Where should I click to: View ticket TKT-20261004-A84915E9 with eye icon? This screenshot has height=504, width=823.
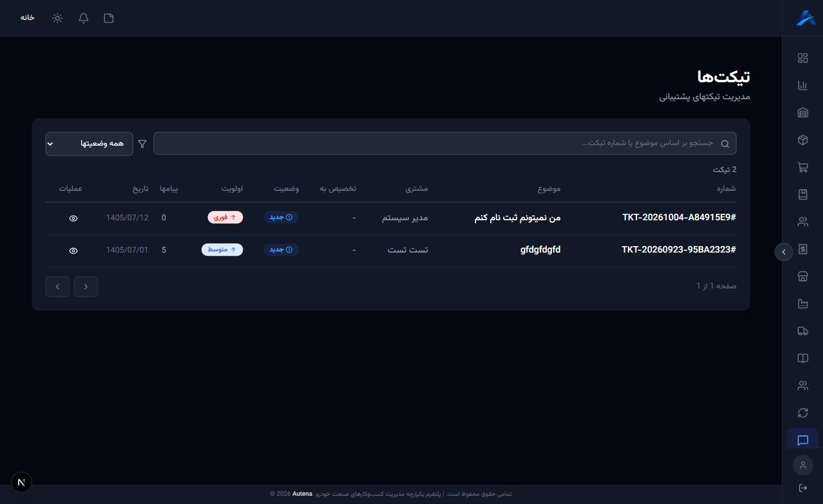73,218
